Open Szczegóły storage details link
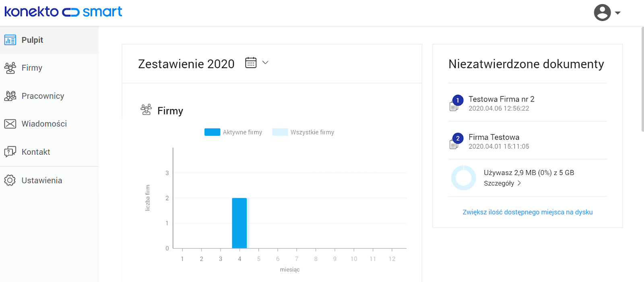The image size is (644, 282). coord(499,183)
